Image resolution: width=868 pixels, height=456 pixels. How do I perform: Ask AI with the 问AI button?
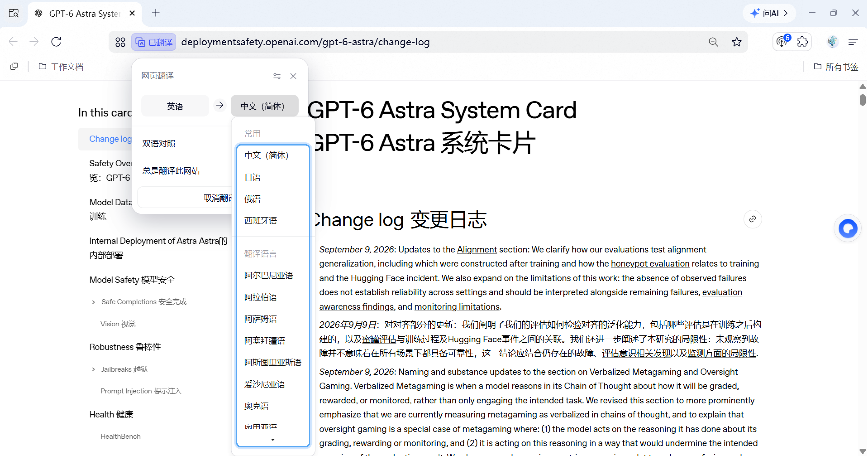coord(770,13)
